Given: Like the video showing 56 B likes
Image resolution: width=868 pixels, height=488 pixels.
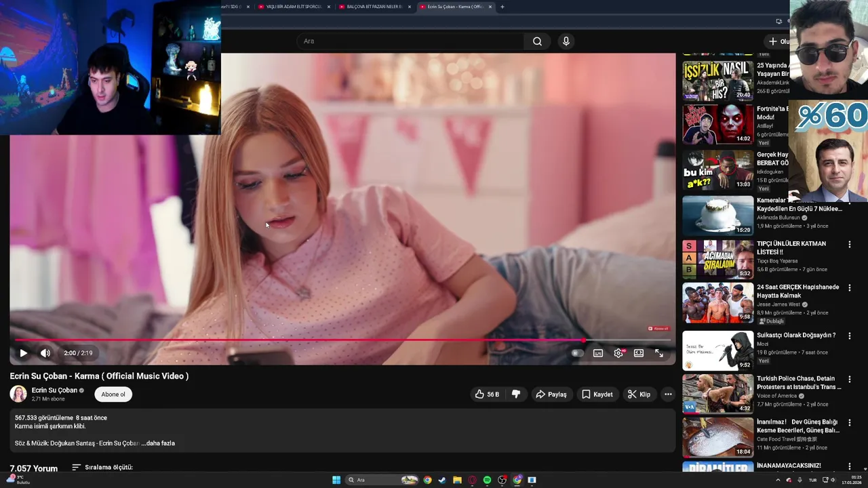Looking at the screenshot, I should [x=487, y=394].
